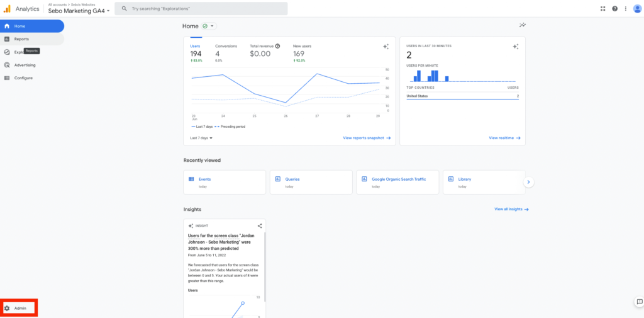This screenshot has width=644, height=318.
Task: Click the next arrow in Recently viewed
Action: (x=528, y=182)
